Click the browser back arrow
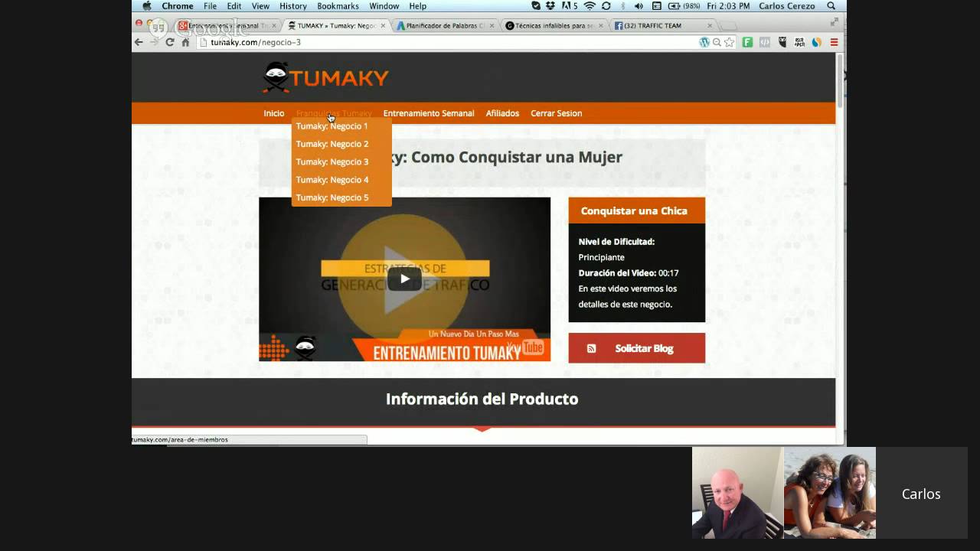Image resolution: width=980 pixels, height=551 pixels. (x=139, y=42)
